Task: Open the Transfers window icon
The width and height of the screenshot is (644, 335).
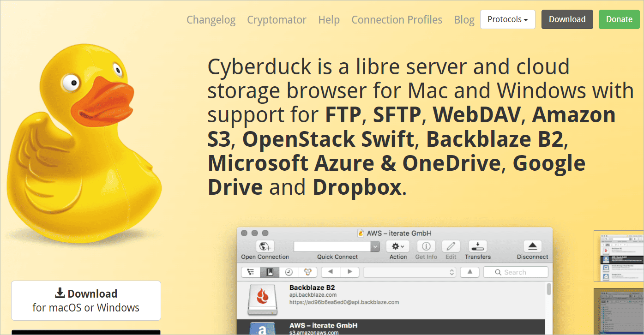Action: coord(478,246)
